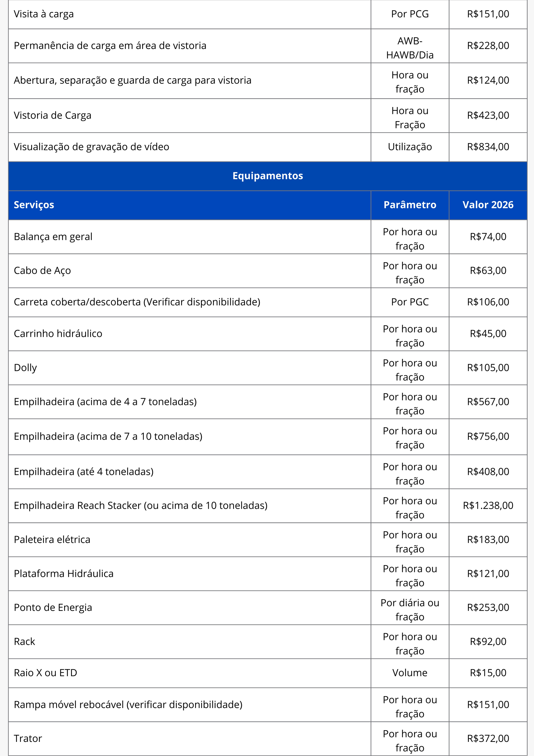
Task: Click the R$756,00 price cell
Action: point(488,437)
